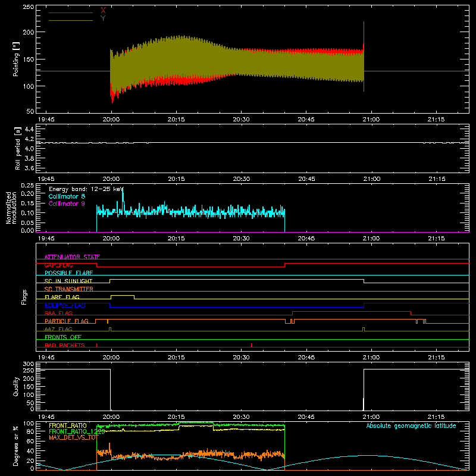476x476 pixels.
Task: Click the 250 tick label on Pointing axis
Action: coord(28,7)
